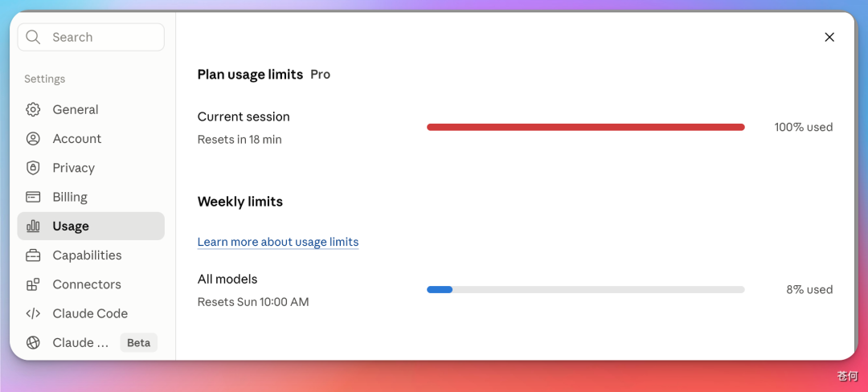Click the Claude Code brackets icon
Image resolution: width=868 pixels, height=392 pixels.
coord(33,313)
